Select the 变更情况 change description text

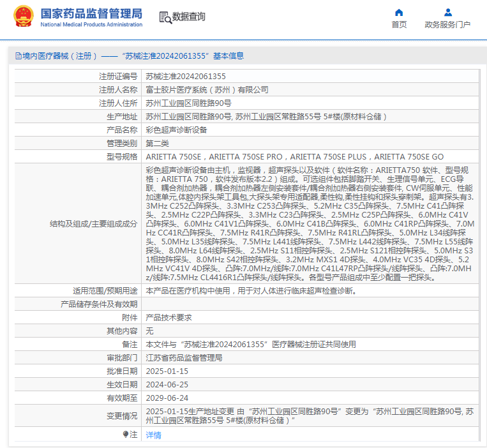click(x=310, y=415)
